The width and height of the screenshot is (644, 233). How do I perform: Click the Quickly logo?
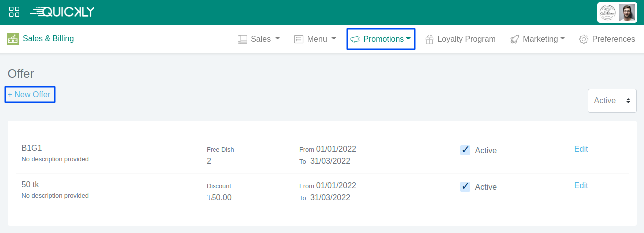(62, 12)
